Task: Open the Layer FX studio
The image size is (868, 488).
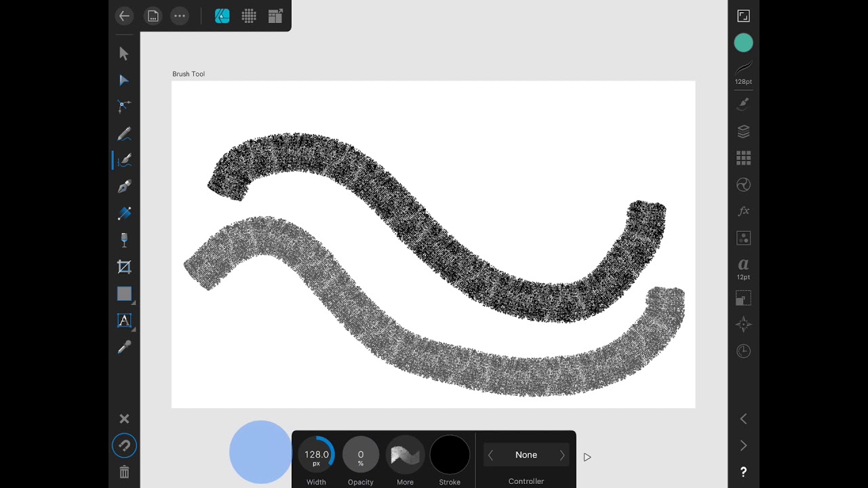Action: (x=744, y=211)
